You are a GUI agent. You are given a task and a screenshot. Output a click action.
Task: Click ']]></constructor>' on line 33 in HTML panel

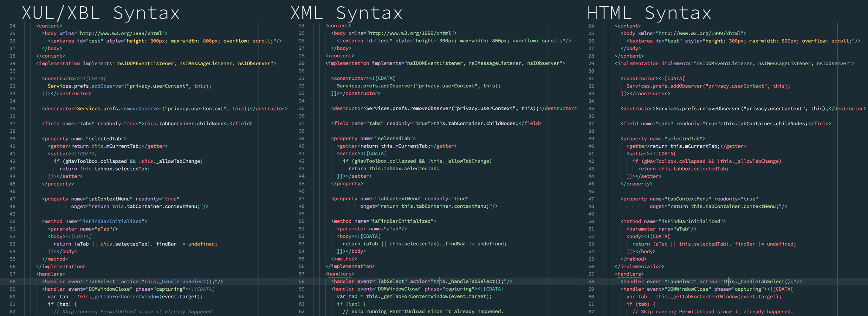point(645,93)
